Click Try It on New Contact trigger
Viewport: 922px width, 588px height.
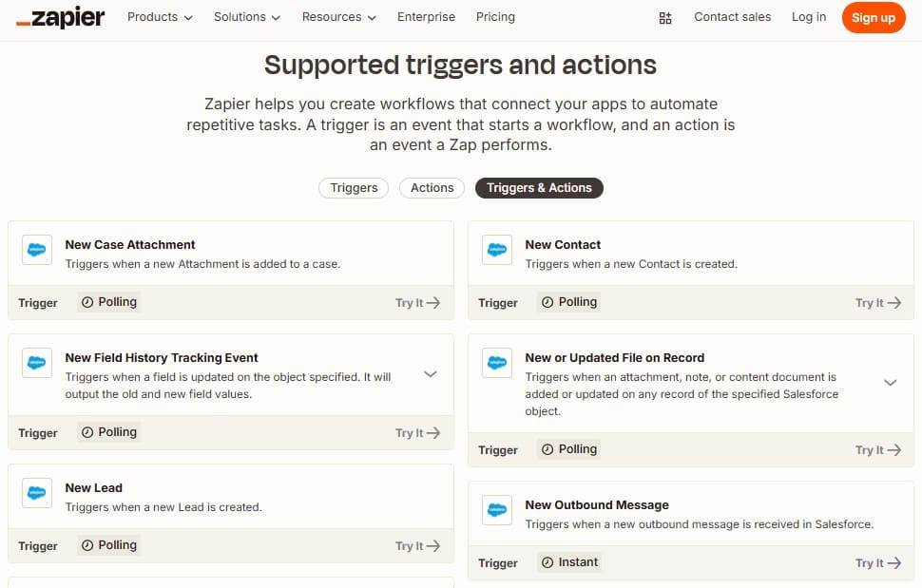tap(876, 301)
